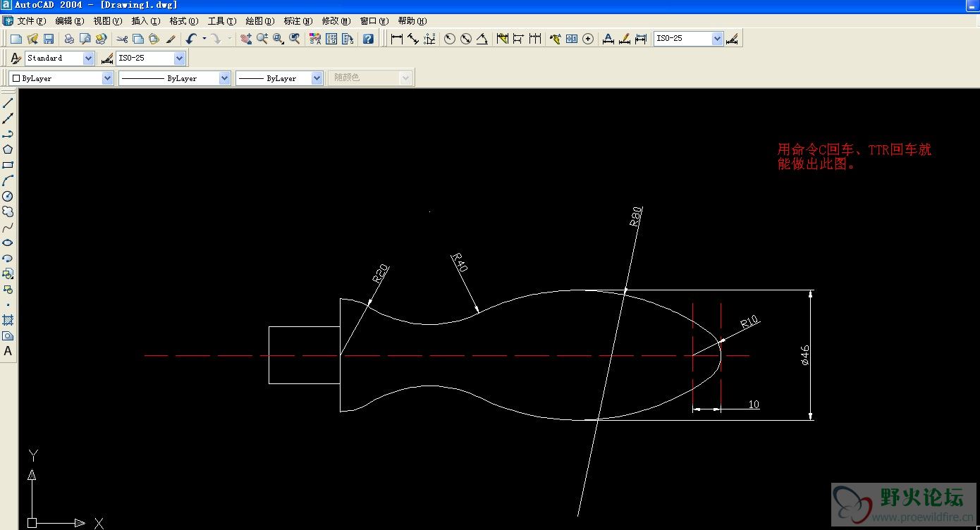Select Linear Dimension tool
The image size is (980, 530).
[396, 39]
